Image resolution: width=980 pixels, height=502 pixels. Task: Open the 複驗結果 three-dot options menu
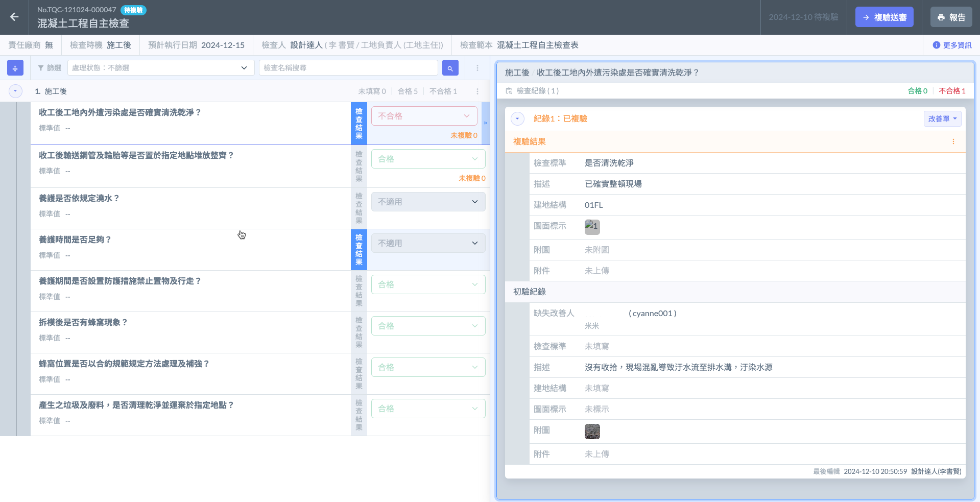pos(953,142)
